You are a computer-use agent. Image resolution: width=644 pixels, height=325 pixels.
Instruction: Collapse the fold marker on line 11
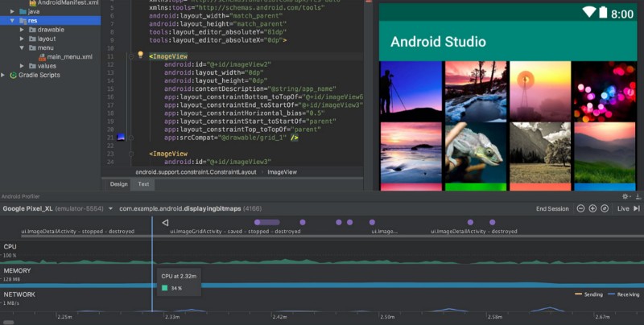click(x=131, y=56)
